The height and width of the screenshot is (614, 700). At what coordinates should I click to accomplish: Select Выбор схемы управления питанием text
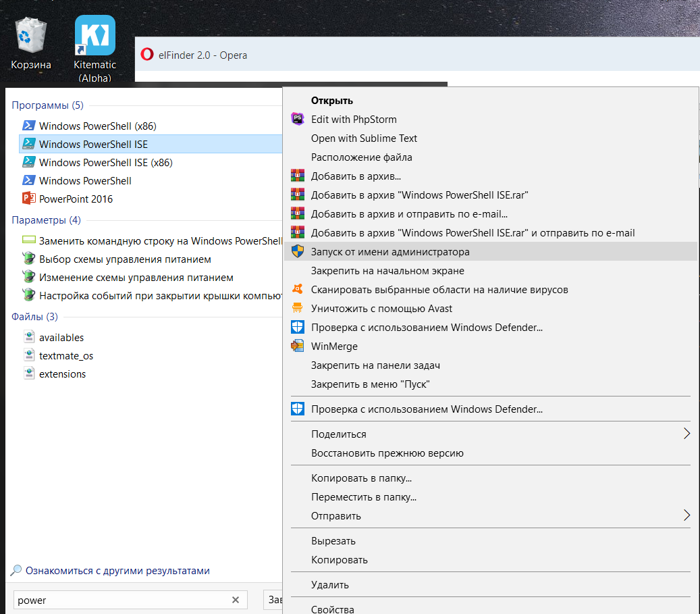(125, 259)
